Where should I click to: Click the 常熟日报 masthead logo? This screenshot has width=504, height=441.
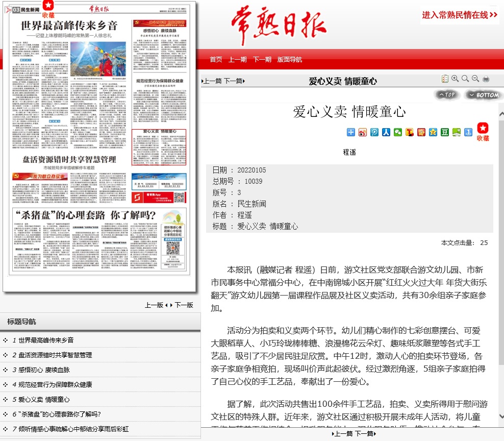pyautogui.click(x=279, y=26)
